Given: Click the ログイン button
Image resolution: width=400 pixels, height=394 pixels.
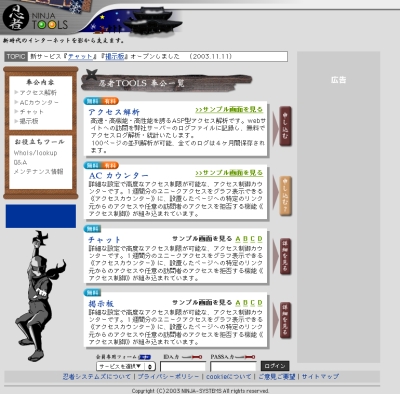Looking at the screenshot, I should [x=275, y=366].
